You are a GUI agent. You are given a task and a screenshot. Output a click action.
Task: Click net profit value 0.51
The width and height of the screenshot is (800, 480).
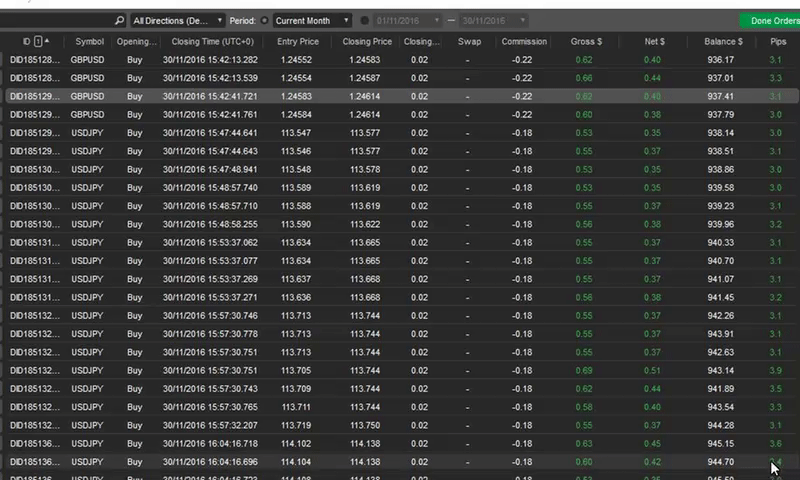652,370
